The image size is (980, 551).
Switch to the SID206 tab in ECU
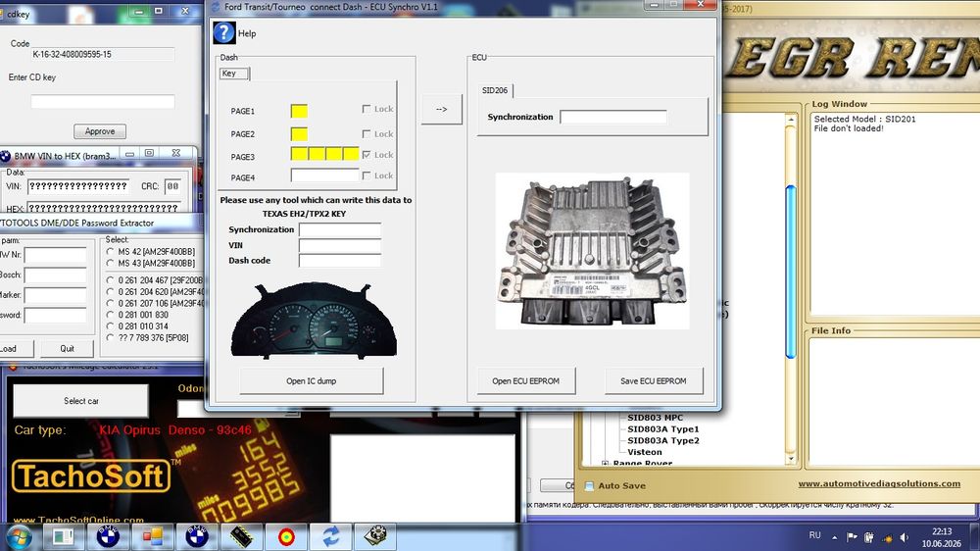(x=495, y=90)
